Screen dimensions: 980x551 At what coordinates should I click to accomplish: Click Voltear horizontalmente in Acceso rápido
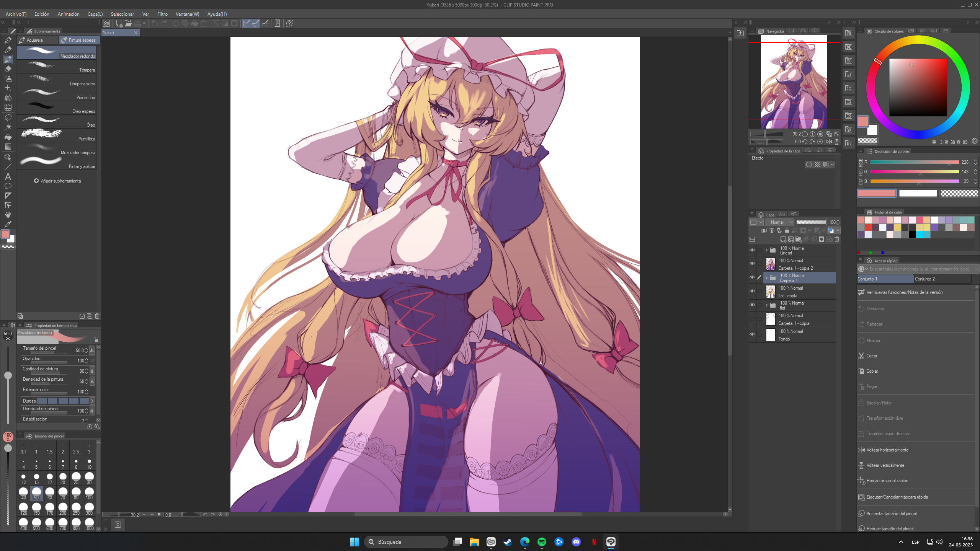pyautogui.click(x=916, y=450)
